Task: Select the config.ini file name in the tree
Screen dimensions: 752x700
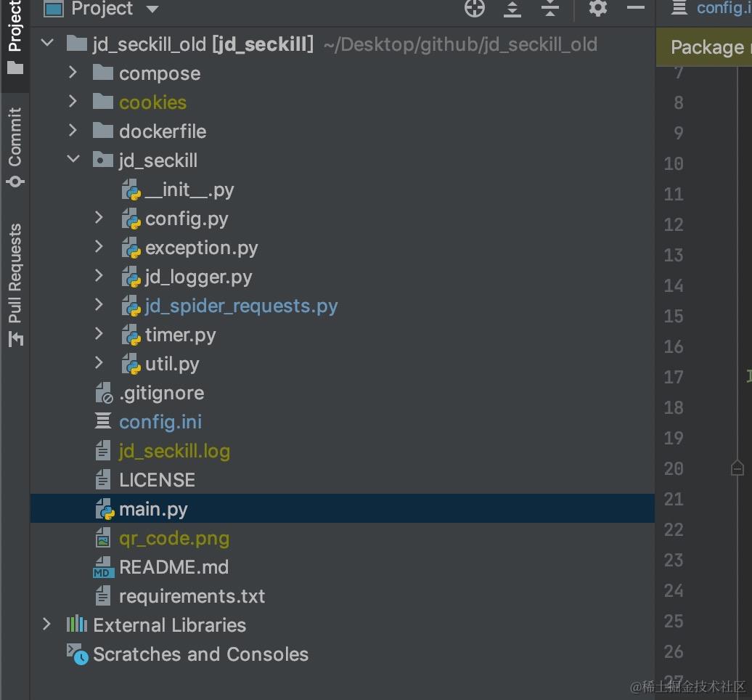Action: [160, 422]
